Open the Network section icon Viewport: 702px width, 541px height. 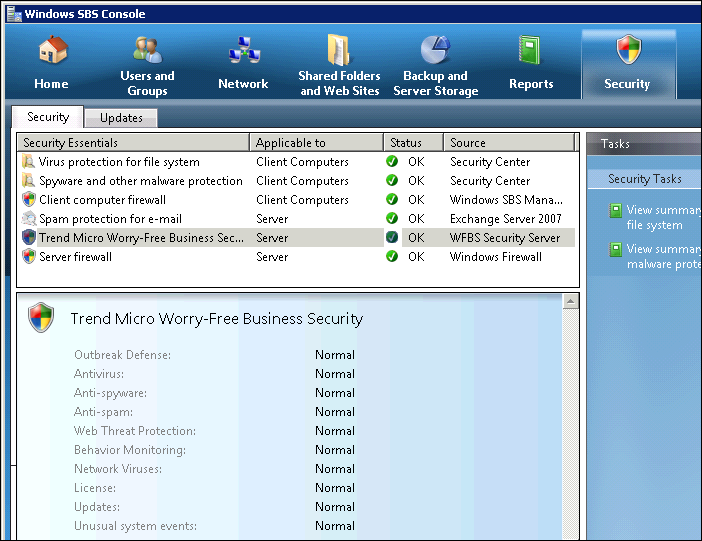(244, 50)
